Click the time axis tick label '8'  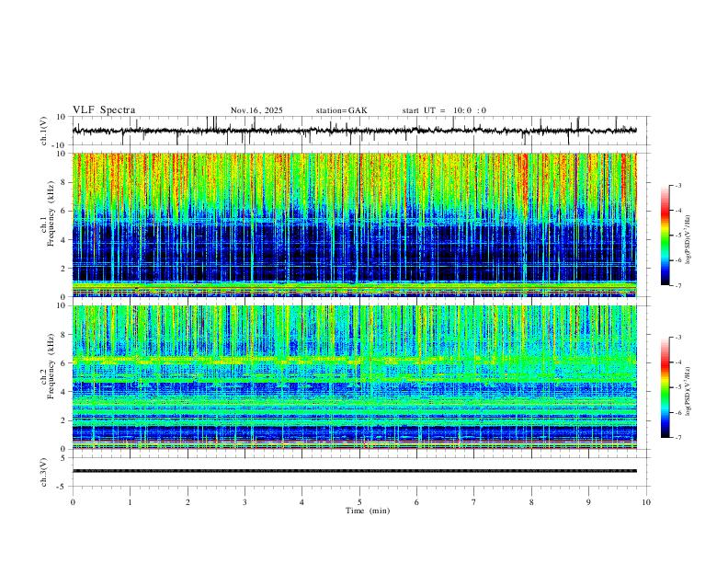[531, 502]
